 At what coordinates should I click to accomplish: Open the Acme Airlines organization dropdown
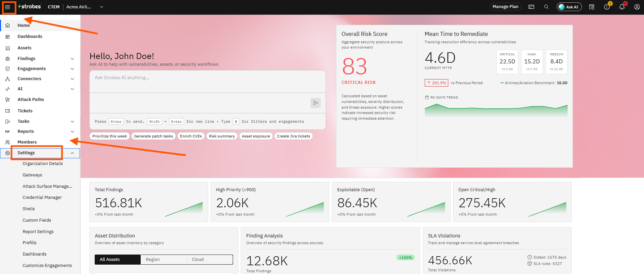click(x=85, y=7)
